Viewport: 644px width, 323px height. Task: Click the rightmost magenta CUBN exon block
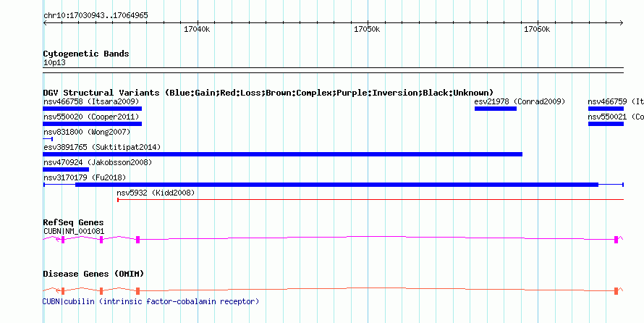(616, 240)
